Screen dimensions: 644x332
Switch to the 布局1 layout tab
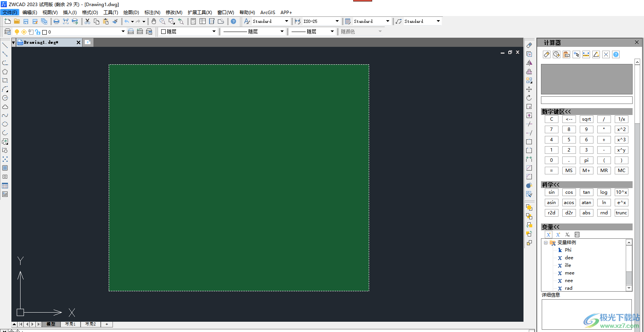click(70, 324)
